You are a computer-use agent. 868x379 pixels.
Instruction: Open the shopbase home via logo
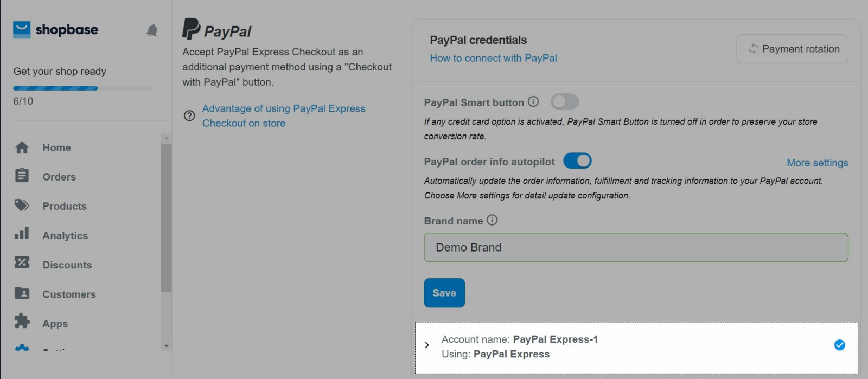coord(56,30)
